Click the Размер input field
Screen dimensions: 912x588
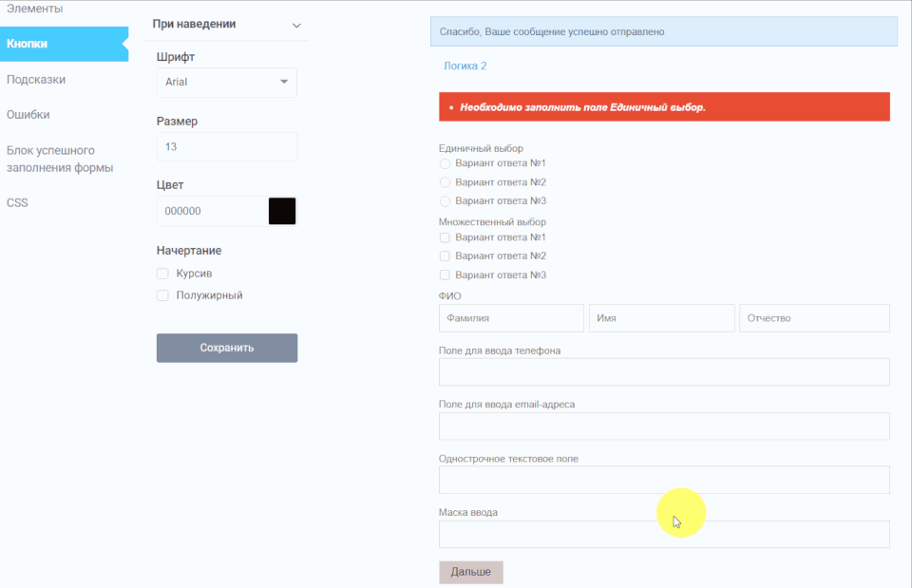click(226, 147)
